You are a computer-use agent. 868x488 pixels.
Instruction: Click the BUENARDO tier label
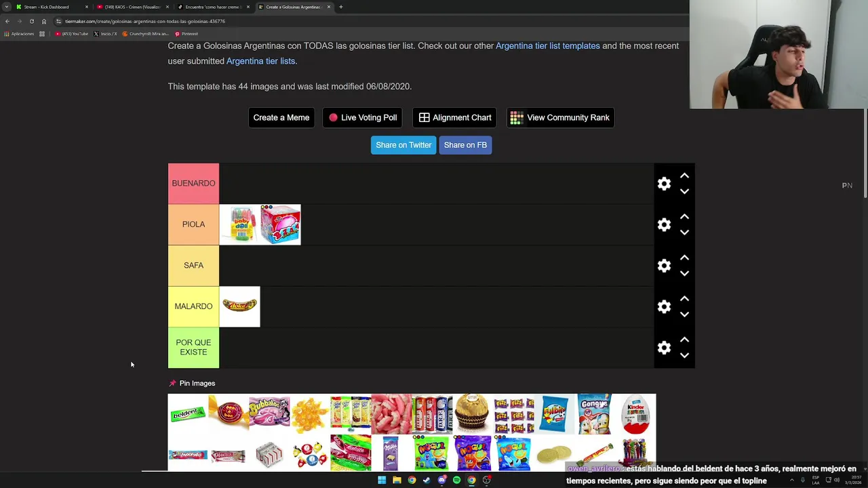[x=193, y=184]
